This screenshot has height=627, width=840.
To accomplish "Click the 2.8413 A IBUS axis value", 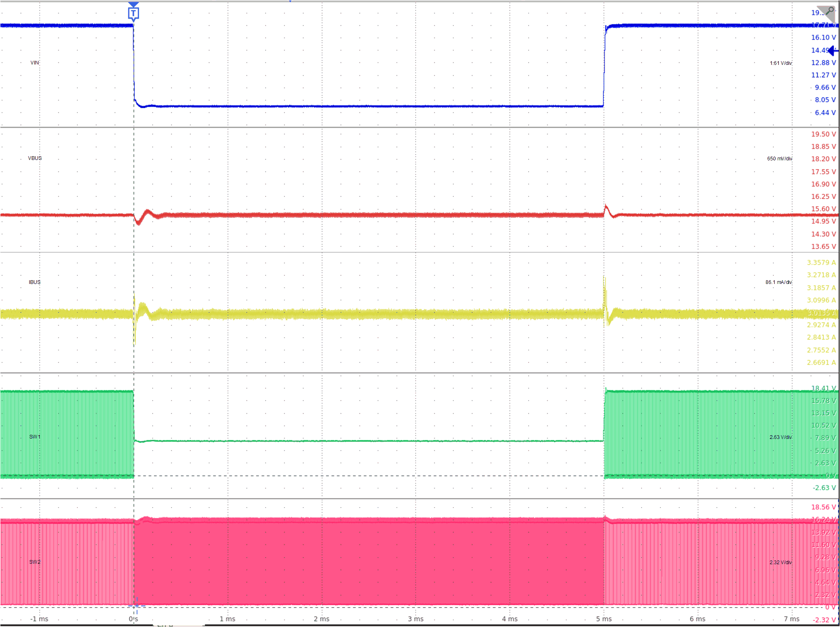I will click(x=821, y=338).
